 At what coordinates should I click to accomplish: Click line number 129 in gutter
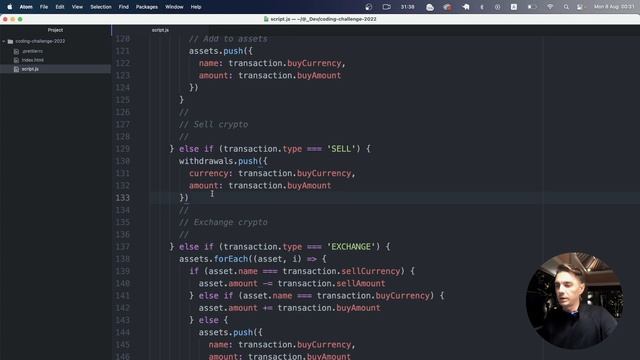click(x=122, y=149)
